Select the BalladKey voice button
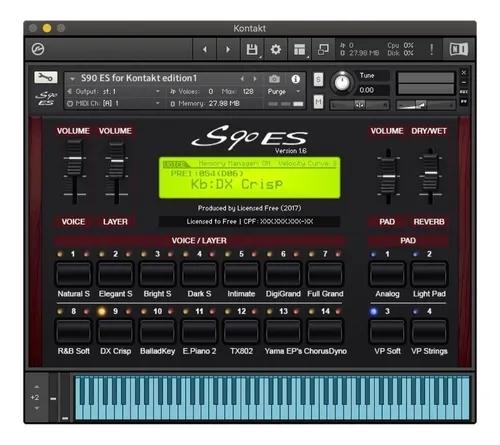This screenshot has height=445, width=500. click(157, 331)
